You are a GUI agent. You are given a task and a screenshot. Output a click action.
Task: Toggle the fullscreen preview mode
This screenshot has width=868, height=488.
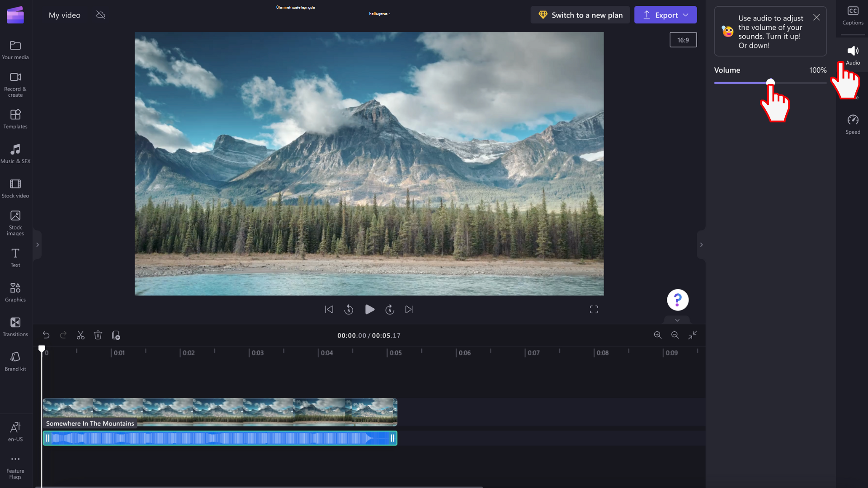[x=594, y=309]
